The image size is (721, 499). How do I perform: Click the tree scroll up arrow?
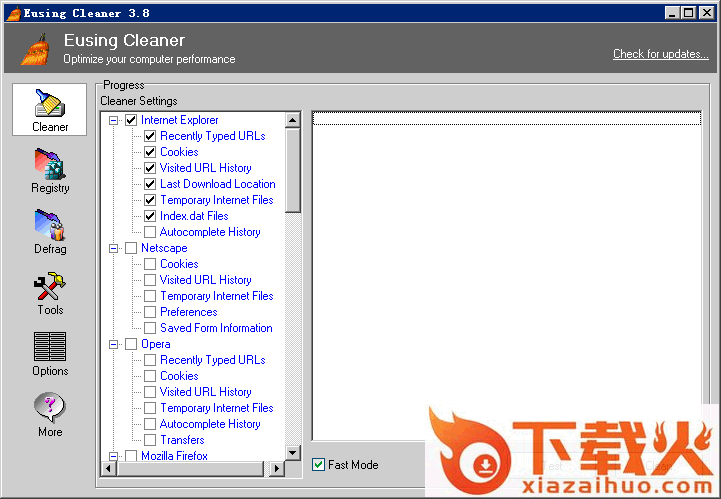(292, 120)
